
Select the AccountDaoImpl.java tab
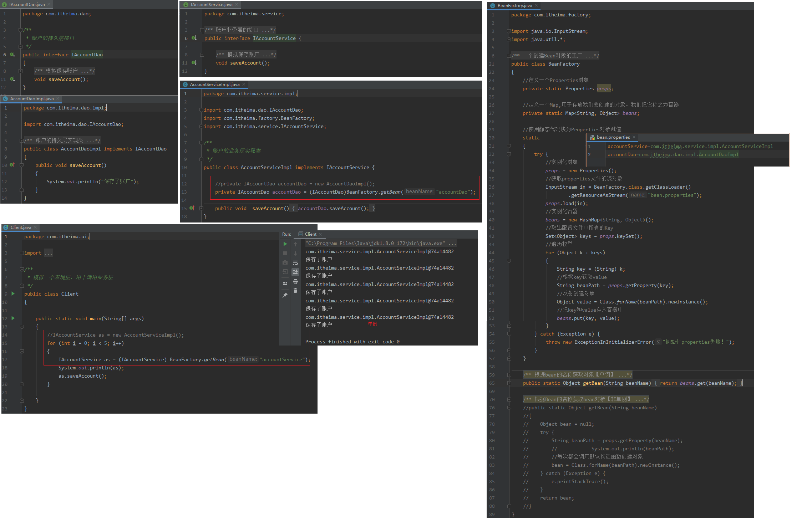32,99
